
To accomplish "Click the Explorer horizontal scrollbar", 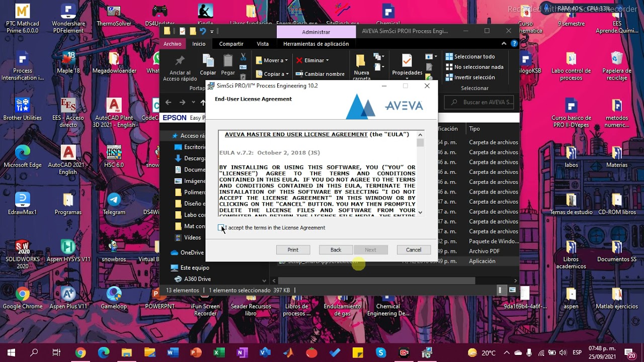I will [x=376, y=281].
